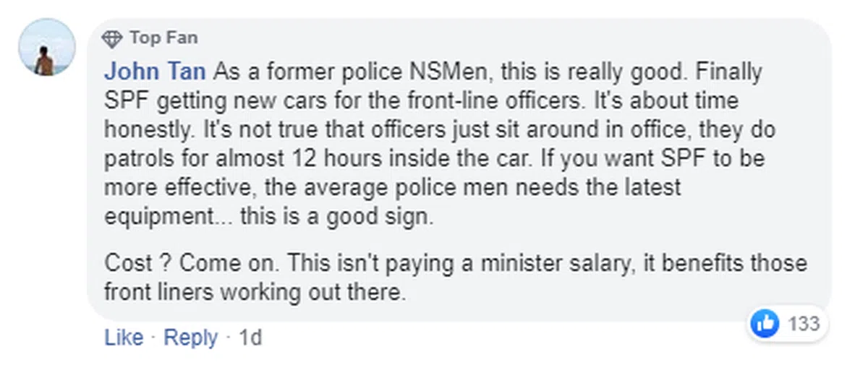Click the Top Fan diamond badge icon
Viewport: 868px width, 365px height.
click(112, 38)
